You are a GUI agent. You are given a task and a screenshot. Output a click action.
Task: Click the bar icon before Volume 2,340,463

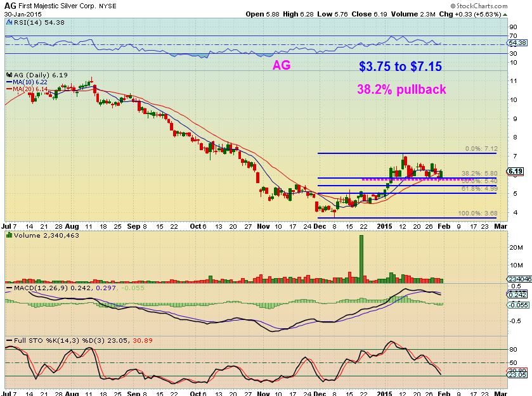pos(9,235)
